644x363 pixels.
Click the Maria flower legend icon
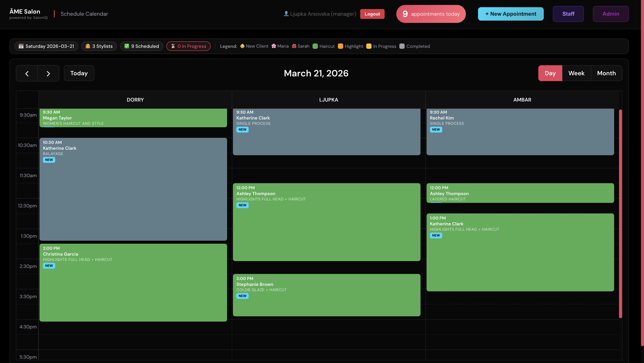[274, 46]
